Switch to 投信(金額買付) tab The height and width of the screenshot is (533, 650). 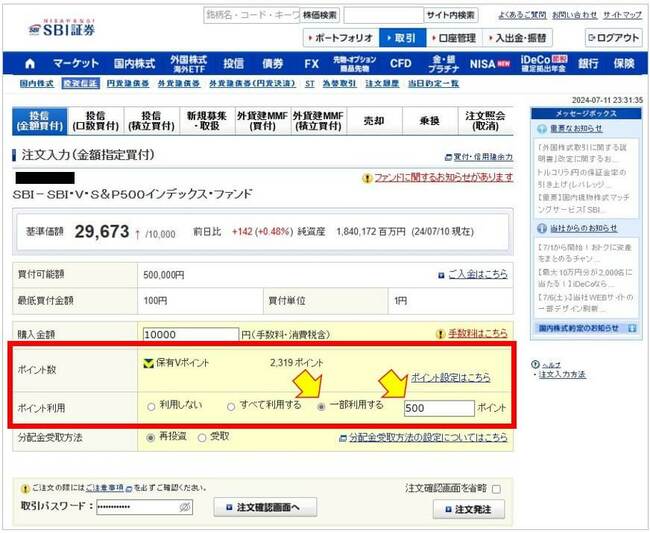tap(39, 121)
